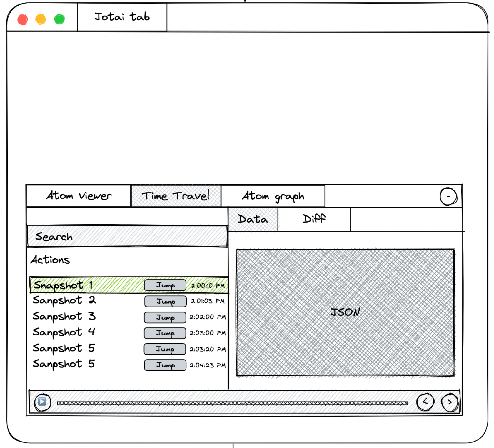Click the 2:03:00 PM timestamp

[x=208, y=333]
